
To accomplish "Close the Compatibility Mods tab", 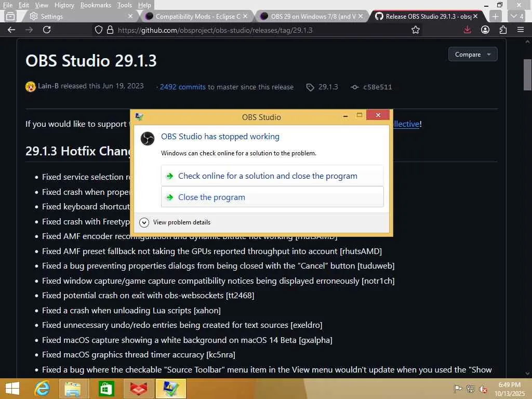I will point(245,16).
